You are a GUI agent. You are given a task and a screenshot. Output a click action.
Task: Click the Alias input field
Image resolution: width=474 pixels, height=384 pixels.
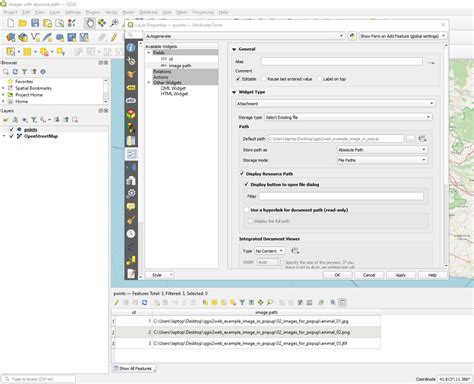coord(342,62)
